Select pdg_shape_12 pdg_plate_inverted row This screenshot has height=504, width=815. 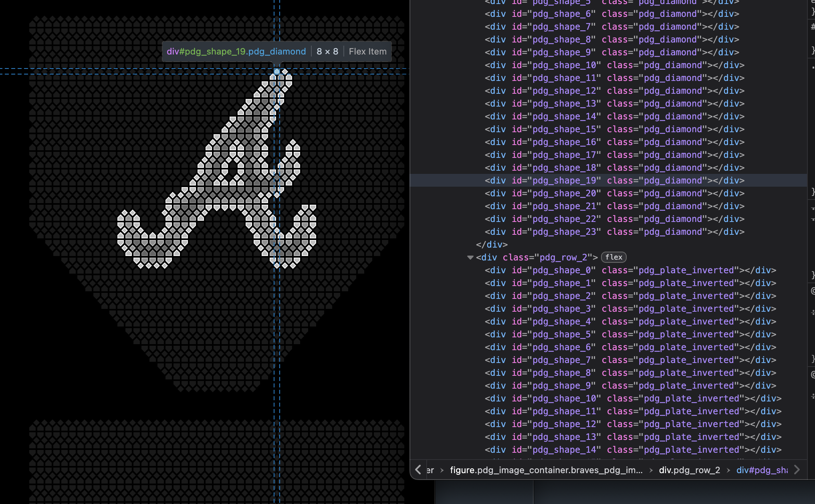pos(609,424)
